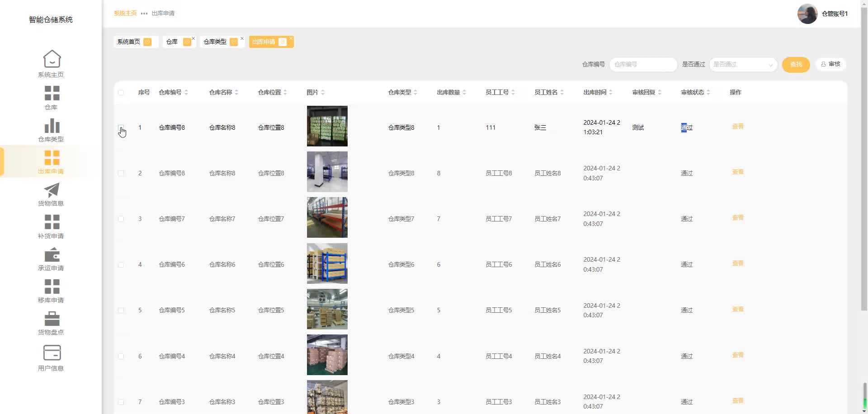The height and width of the screenshot is (414, 868).
Task: Click the user avatar picture
Action: [x=807, y=14]
